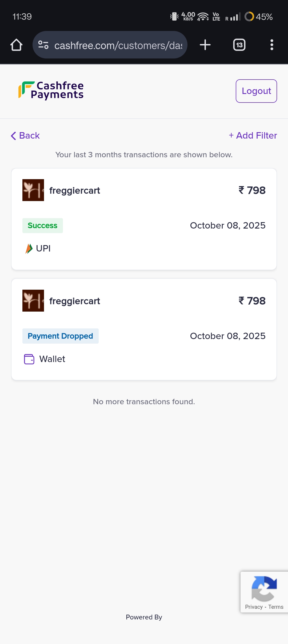Open a new browser tab

pos(205,45)
